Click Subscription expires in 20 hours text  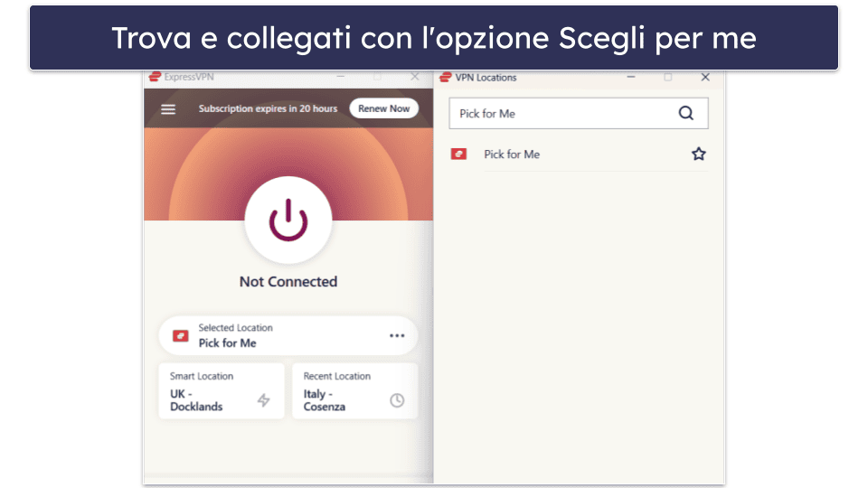click(x=268, y=108)
